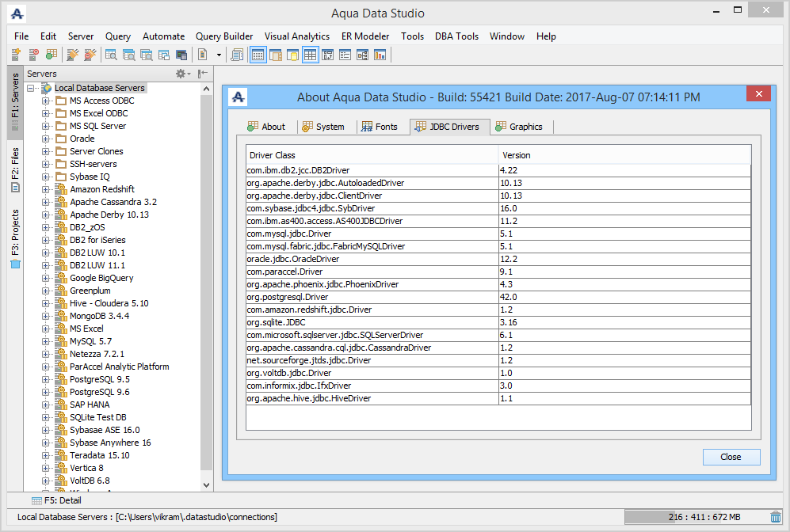Click the chart view icon at toolbar end
The image size is (790, 532).
point(380,55)
